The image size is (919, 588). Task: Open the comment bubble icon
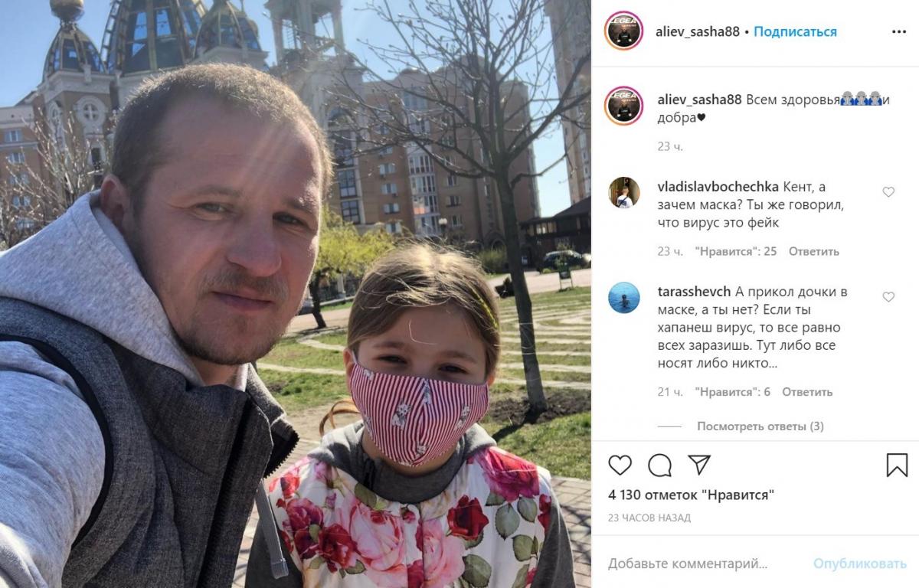[659, 465]
